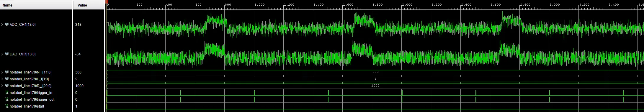This screenshot has height=112, width=644.
Task: Click the value 1000 in the Value column
Action: (x=79, y=86)
